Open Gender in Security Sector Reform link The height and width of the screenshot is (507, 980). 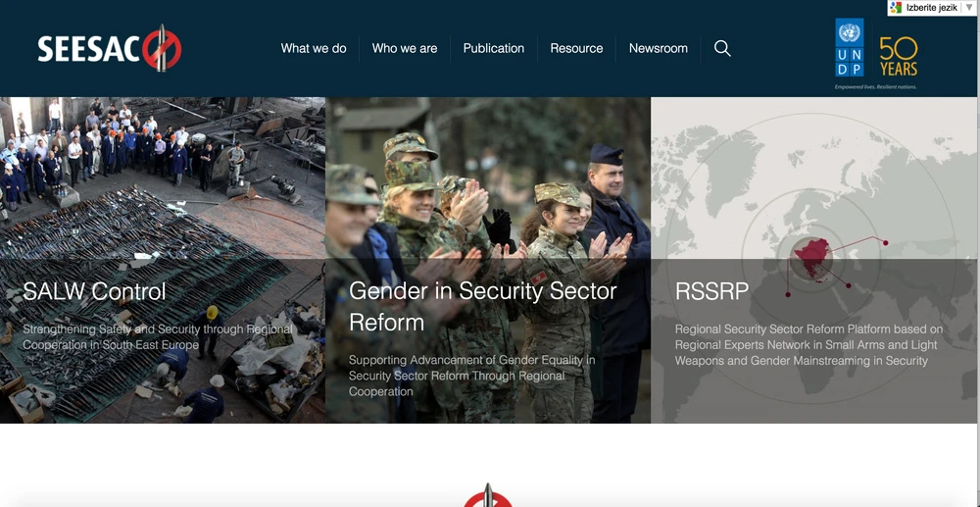click(482, 306)
